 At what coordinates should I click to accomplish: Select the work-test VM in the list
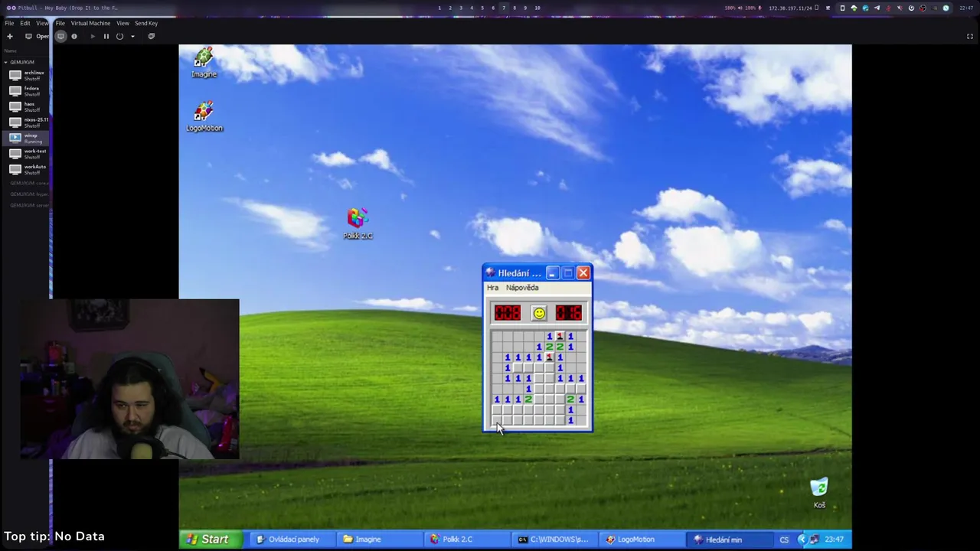coord(27,154)
